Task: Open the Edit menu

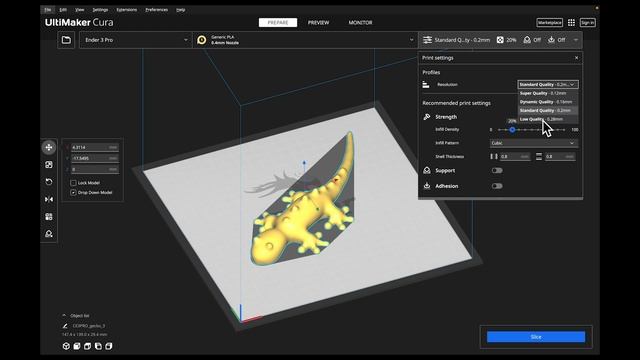Action: [63, 9]
